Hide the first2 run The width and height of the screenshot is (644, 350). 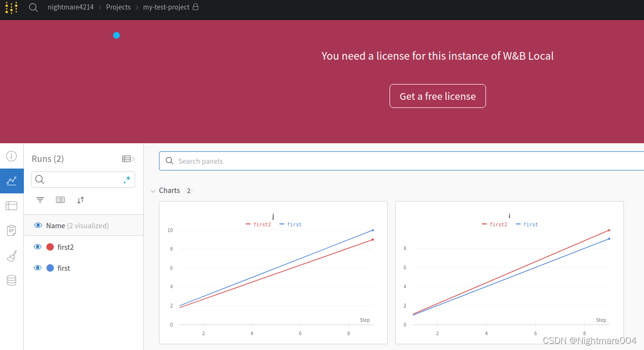[x=38, y=247]
